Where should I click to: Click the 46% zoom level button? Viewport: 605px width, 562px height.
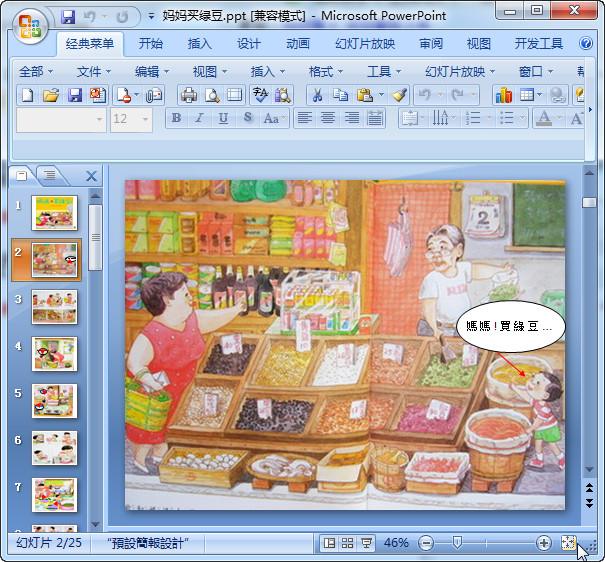click(x=396, y=543)
